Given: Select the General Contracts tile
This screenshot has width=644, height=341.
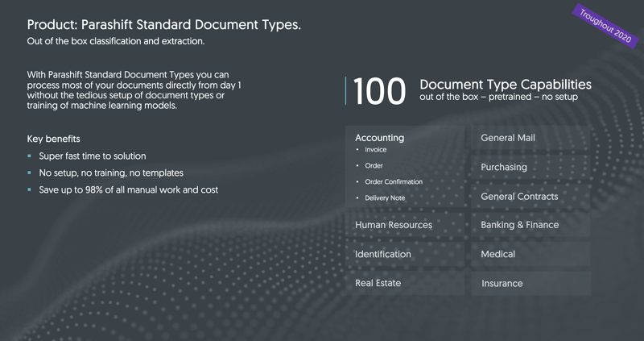Looking at the screenshot, I should 531,196.
